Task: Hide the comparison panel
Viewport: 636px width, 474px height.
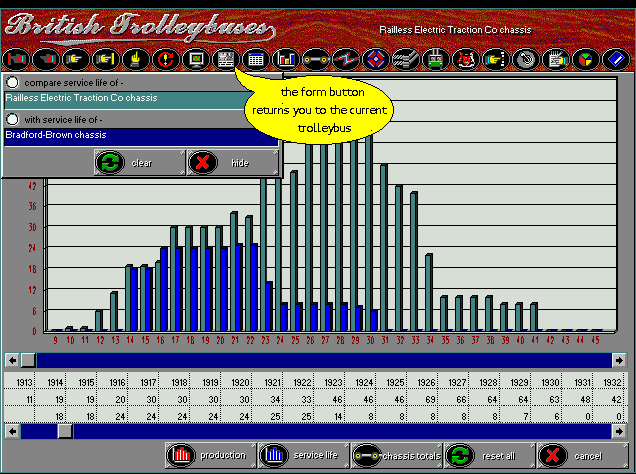Action: pyautogui.click(x=231, y=162)
